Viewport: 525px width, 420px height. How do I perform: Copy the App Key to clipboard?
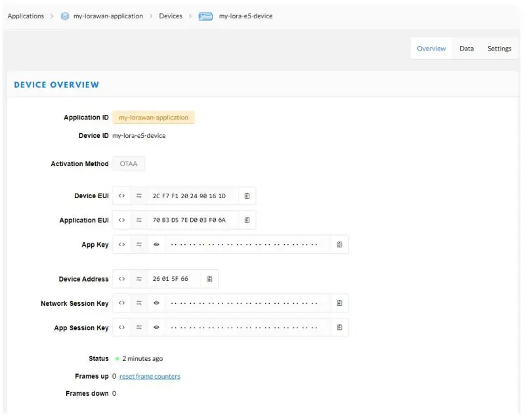pyautogui.click(x=339, y=245)
